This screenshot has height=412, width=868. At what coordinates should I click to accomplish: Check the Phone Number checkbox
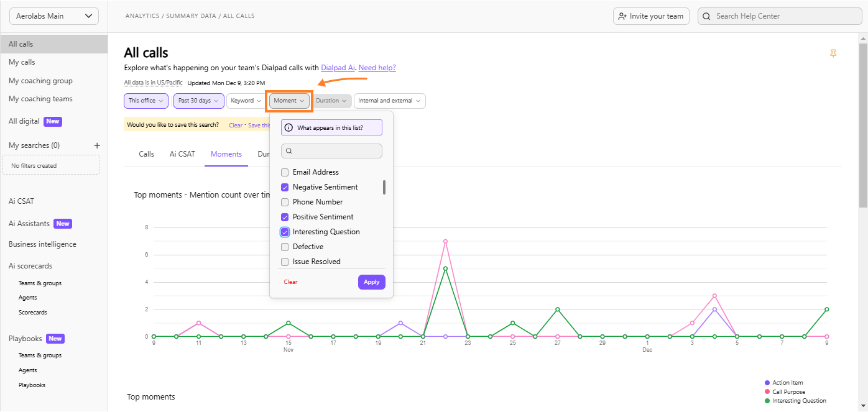[x=285, y=202]
